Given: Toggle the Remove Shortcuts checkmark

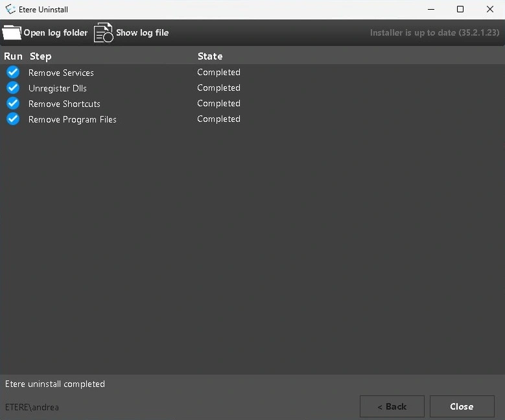Looking at the screenshot, I should tap(13, 104).
